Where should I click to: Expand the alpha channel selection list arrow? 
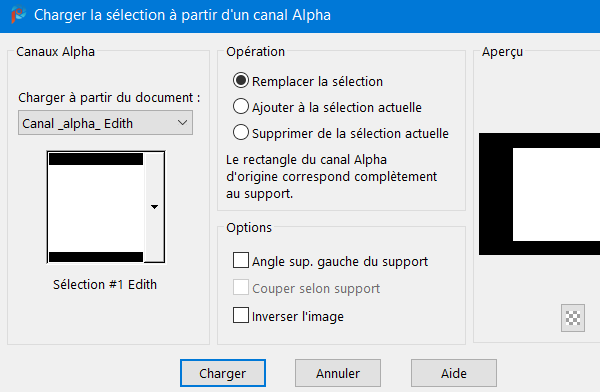154,207
